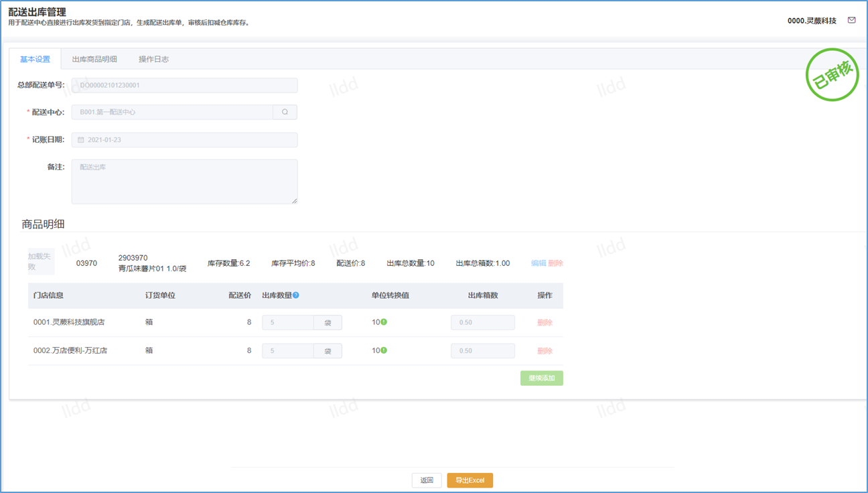
Task: Click the calendar icon in 记账日期 field
Action: click(81, 140)
